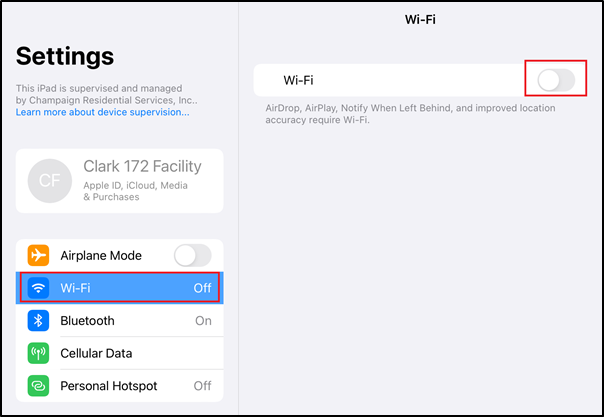Tap 'This iPad is supervised and managed' text
Image resolution: width=604 pixels, height=417 pixels.
(x=99, y=88)
